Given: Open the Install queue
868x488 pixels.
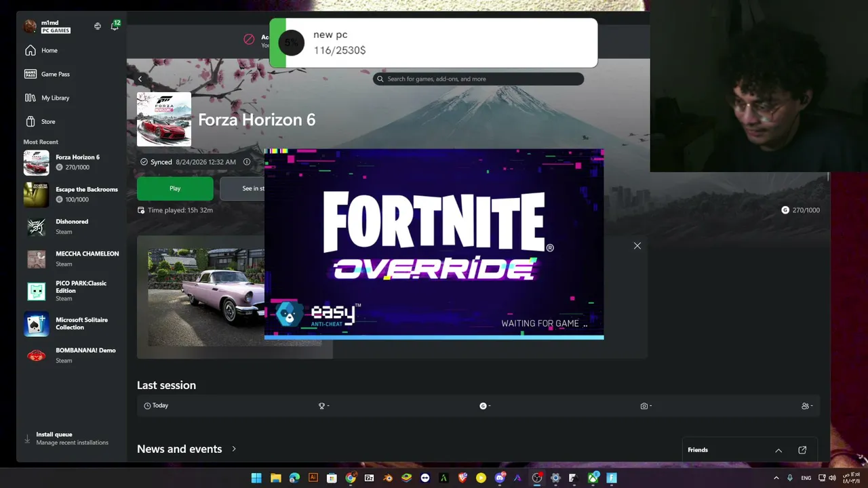Looking at the screenshot, I should point(71,439).
